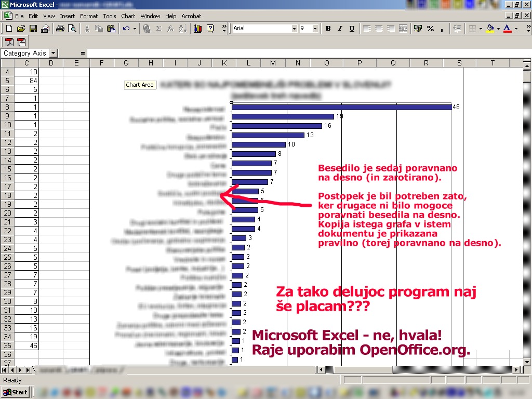This screenshot has width=532, height=399.
Task: Open the File menu
Action: 19,16
